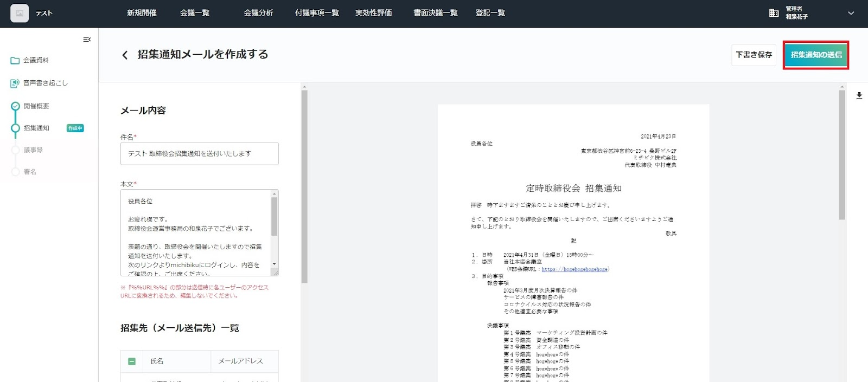Click the download icon beside the preview
The image size is (868, 382).
[859, 96]
